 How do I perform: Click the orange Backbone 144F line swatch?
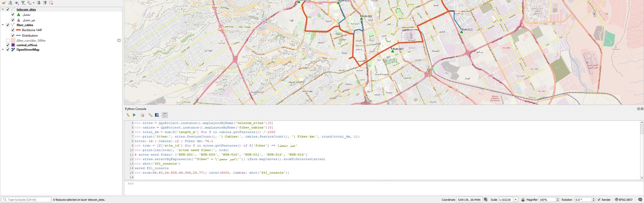pos(19,30)
